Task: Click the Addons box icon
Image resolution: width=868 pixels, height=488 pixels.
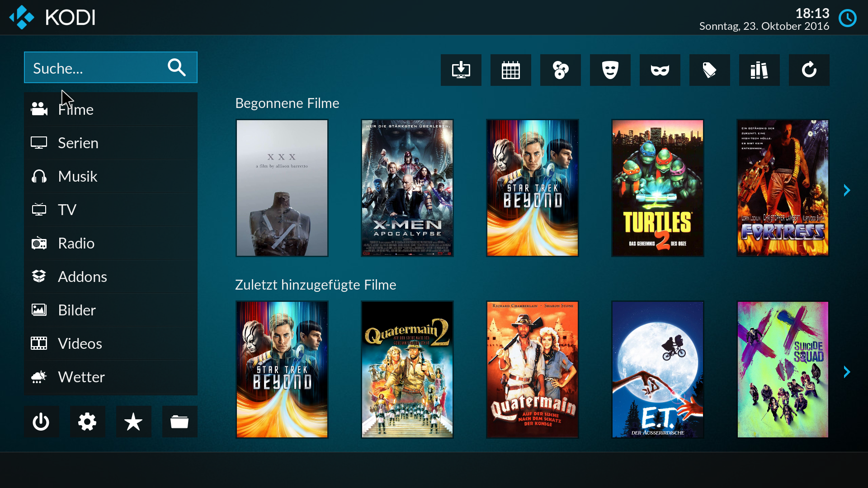Action: click(x=39, y=277)
